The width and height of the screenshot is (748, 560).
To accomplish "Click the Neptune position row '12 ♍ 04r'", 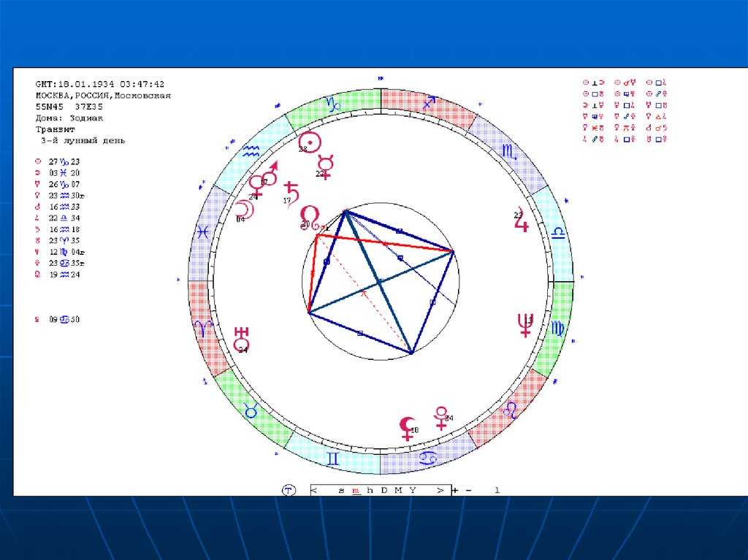I will pos(60,252).
